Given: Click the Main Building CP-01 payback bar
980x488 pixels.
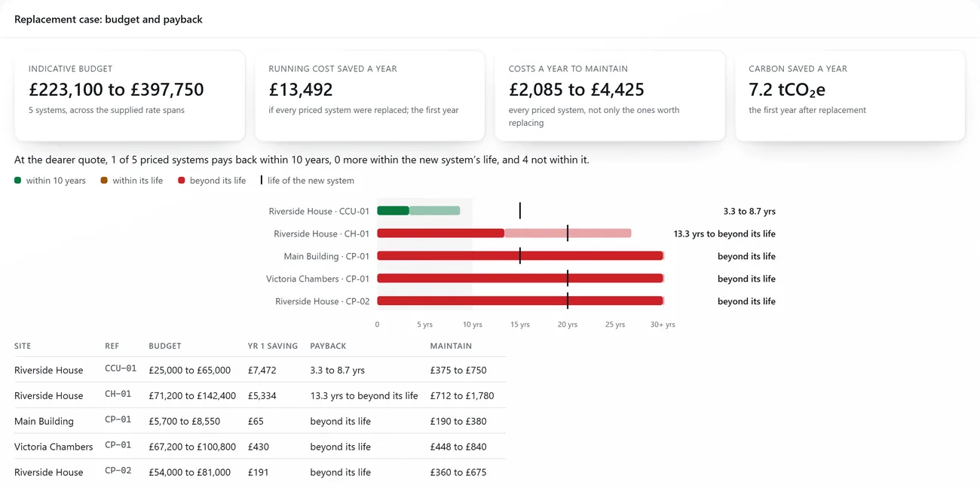Looking at the screenshot, I should (520, 256).
